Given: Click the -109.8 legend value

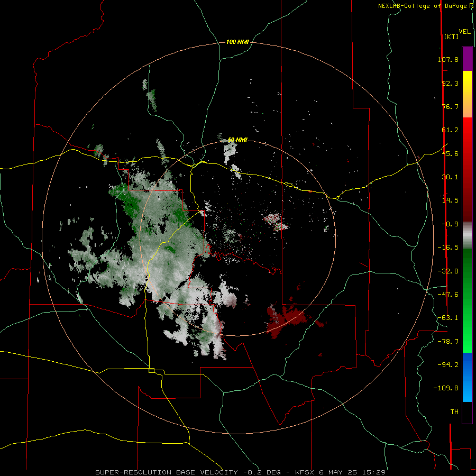Looking at the screenshot, I should point(446,388).
